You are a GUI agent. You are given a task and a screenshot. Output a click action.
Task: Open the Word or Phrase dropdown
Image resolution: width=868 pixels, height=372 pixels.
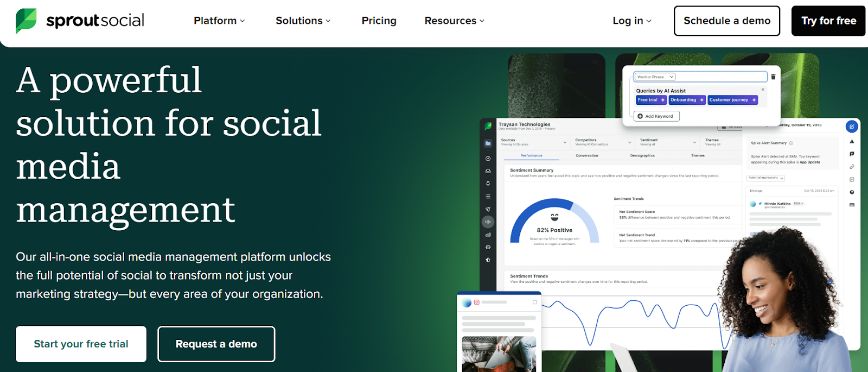click(x=655, y=77)
